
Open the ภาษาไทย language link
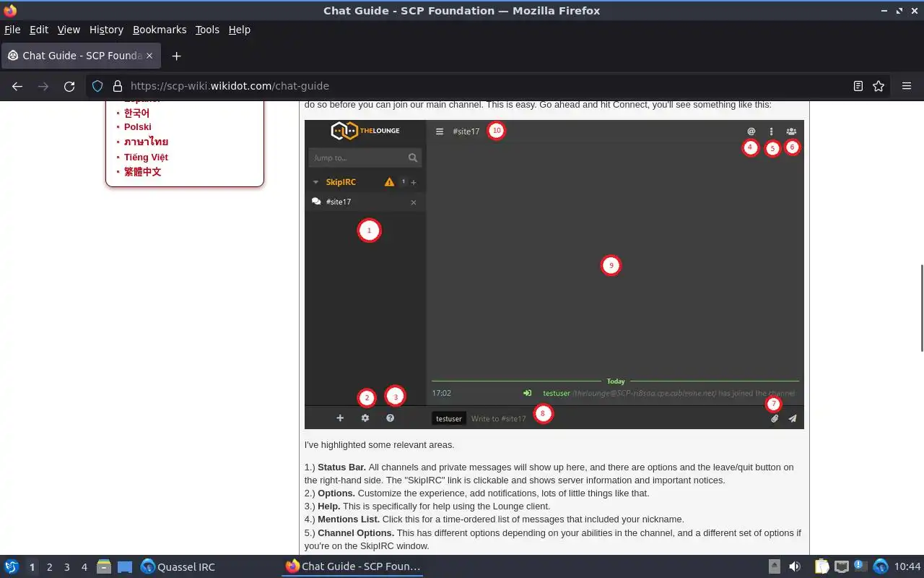coord(146,142)
